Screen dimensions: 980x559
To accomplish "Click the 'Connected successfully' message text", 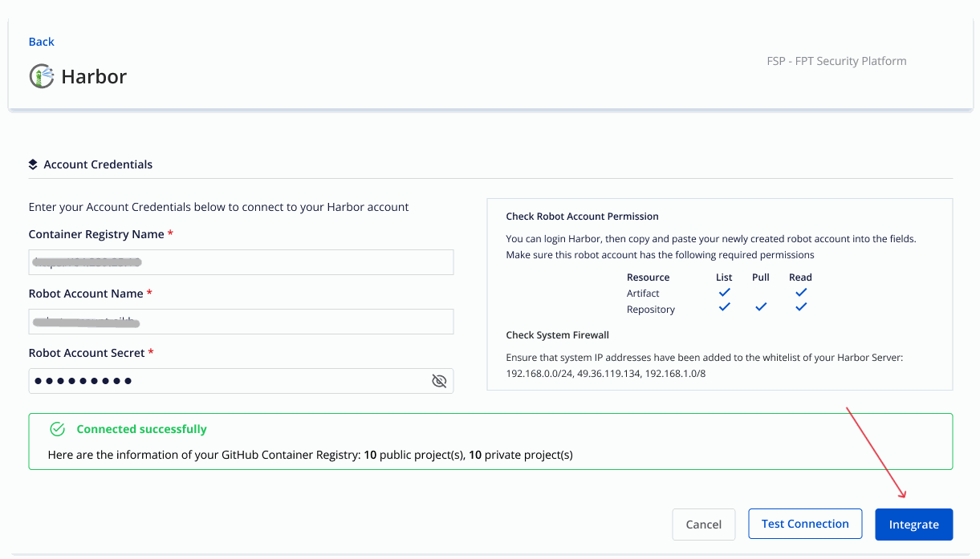I will [141, 429].
